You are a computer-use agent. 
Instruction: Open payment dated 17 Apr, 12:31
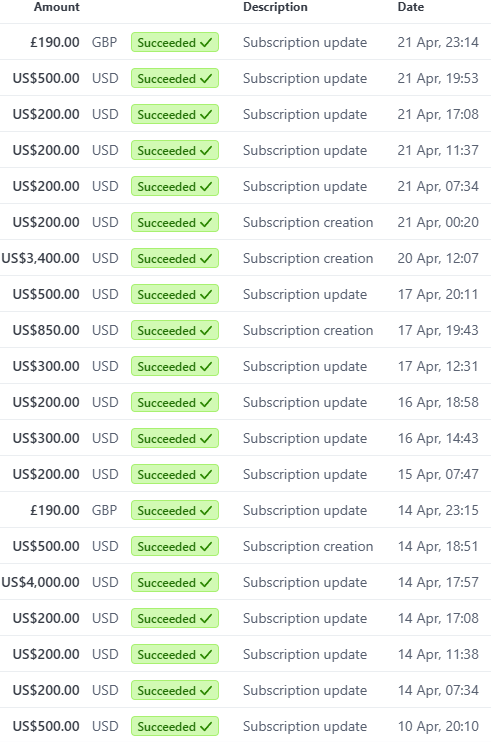click(246, 366)
